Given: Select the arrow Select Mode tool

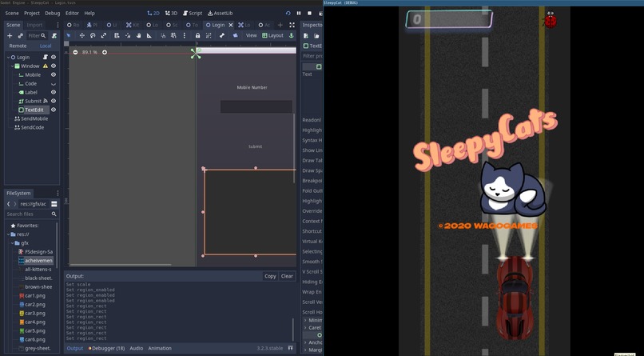Looking at the screenshot, I should click(69, 36).
